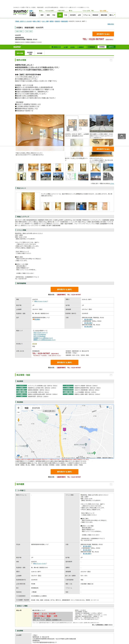Switch map to 航空写真 view
The image size is (129, 644).
36,408
